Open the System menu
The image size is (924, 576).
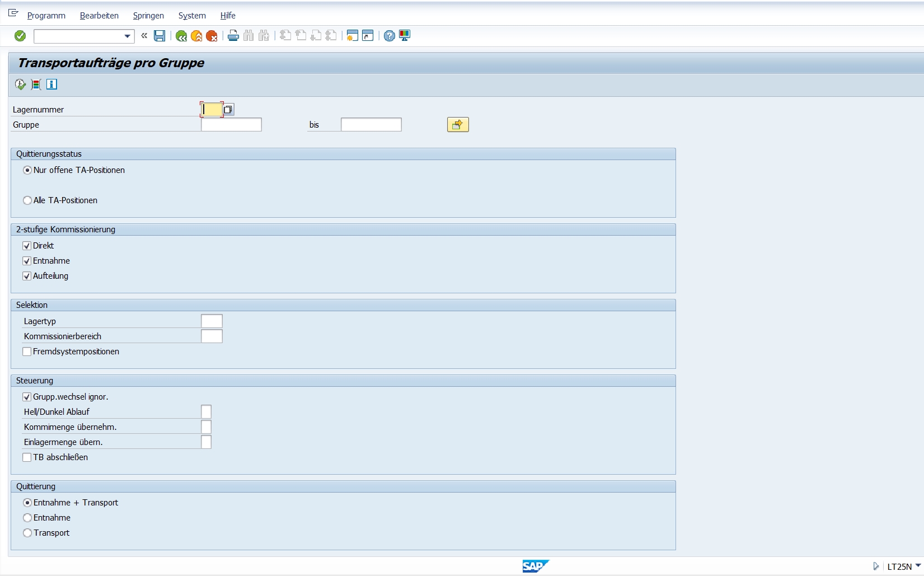(x=192, y=16)
